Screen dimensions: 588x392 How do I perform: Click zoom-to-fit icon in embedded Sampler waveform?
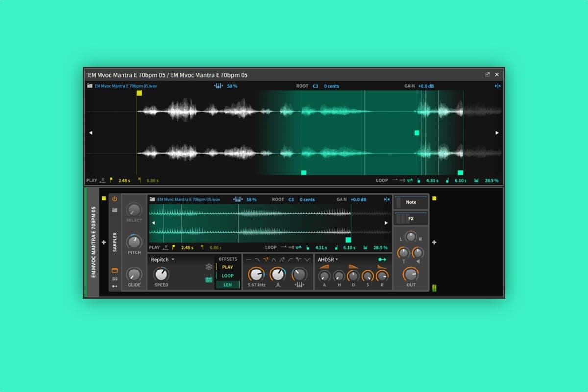(x=387, y=199)
